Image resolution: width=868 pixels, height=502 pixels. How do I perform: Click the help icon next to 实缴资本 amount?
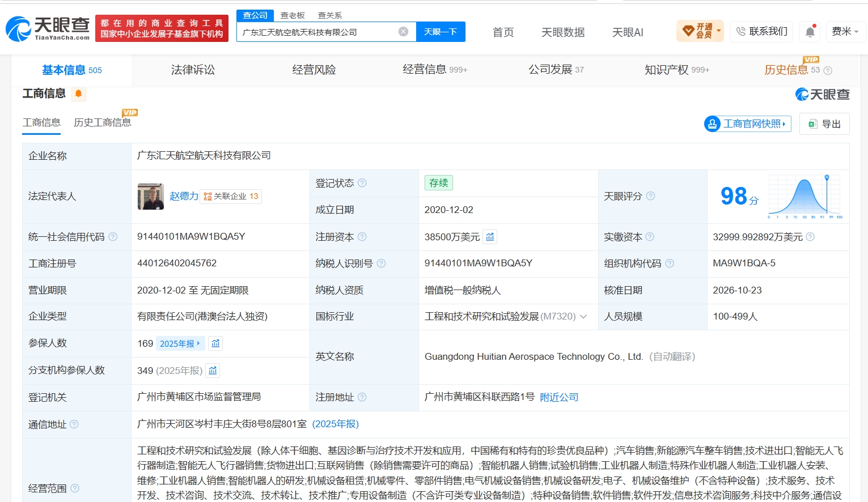(810, 237)
